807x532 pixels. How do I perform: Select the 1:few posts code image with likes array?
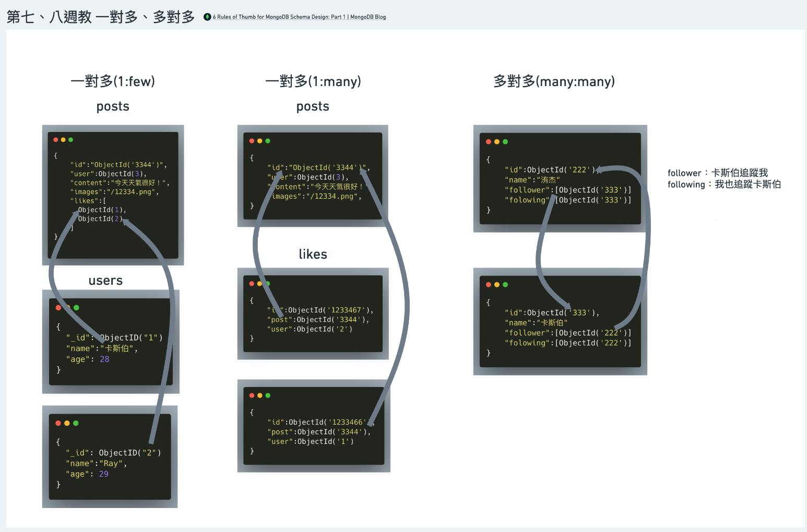tap(113, 195)
